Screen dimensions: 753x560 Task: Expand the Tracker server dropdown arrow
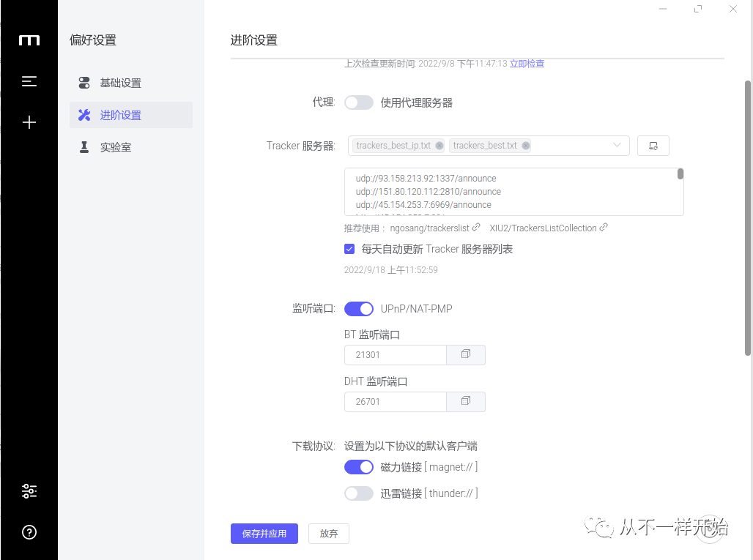617,145
